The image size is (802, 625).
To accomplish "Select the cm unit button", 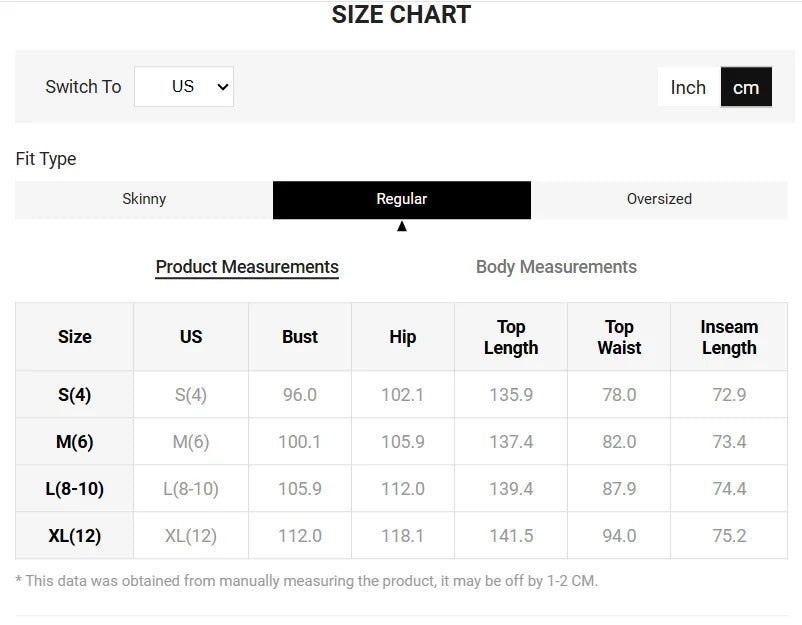I will tap(746, 88).
